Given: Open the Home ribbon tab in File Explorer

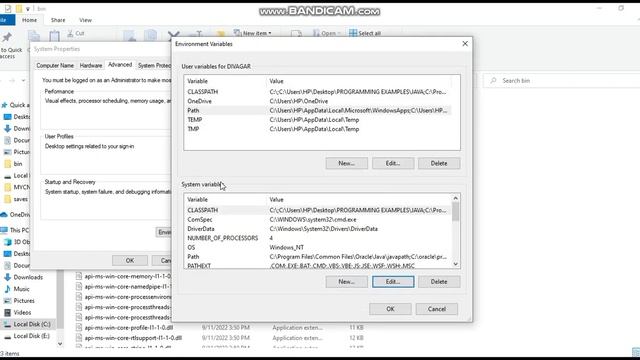Looking at the screenshot, I should click(x=29, y=20).
